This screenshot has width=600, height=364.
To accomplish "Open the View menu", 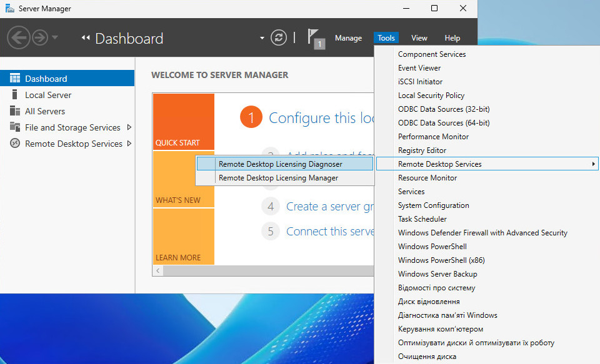I will (x=419, y=38).
